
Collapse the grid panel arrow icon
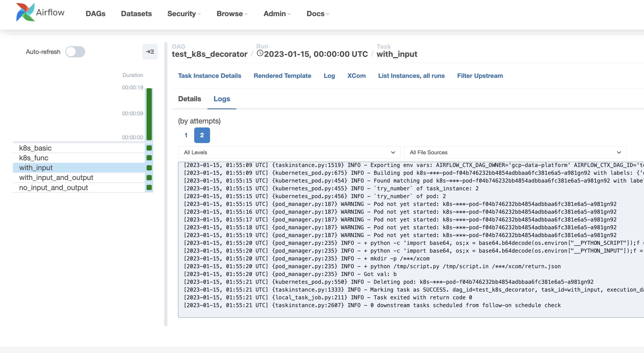coord(150,52)
